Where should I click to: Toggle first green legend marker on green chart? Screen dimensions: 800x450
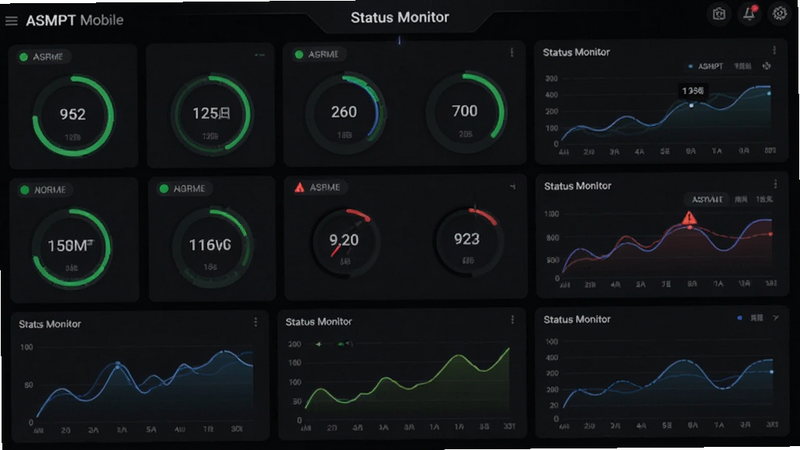pyautogui.click(x=319, y=344)
